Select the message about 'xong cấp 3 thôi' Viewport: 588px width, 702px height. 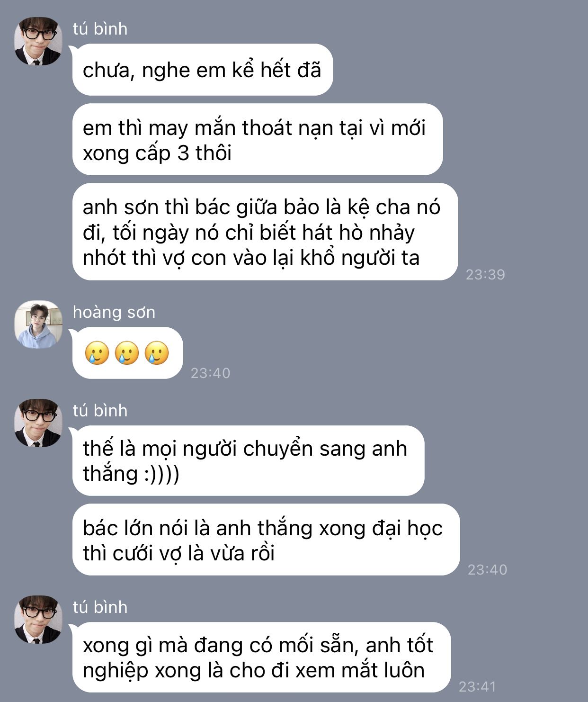click(x=258, y=139)
